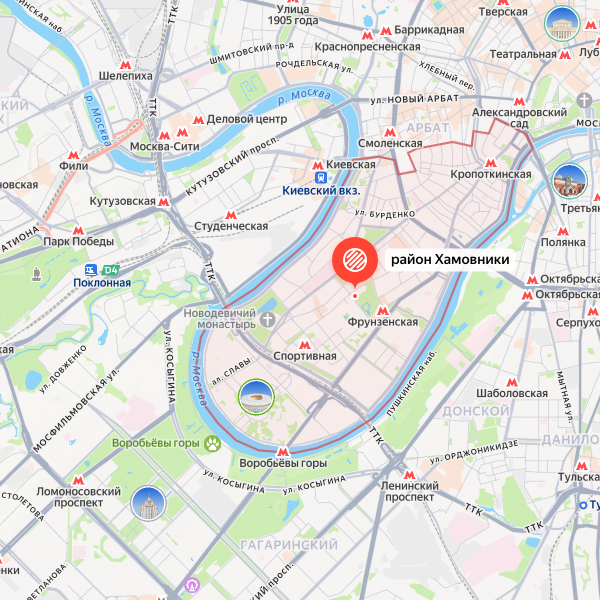Click the Киевская metro station icon

point(318,166)
